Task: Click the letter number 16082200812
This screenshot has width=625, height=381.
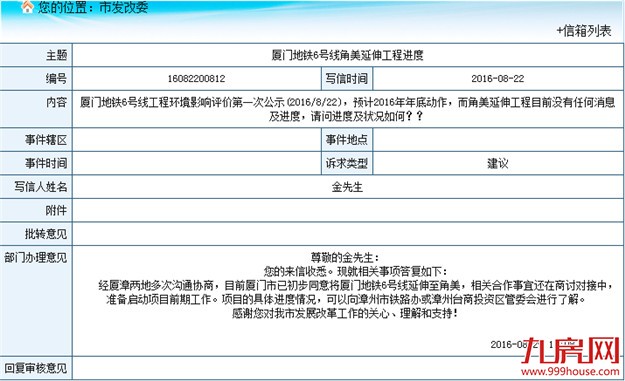Action: [x=197, y=79]
